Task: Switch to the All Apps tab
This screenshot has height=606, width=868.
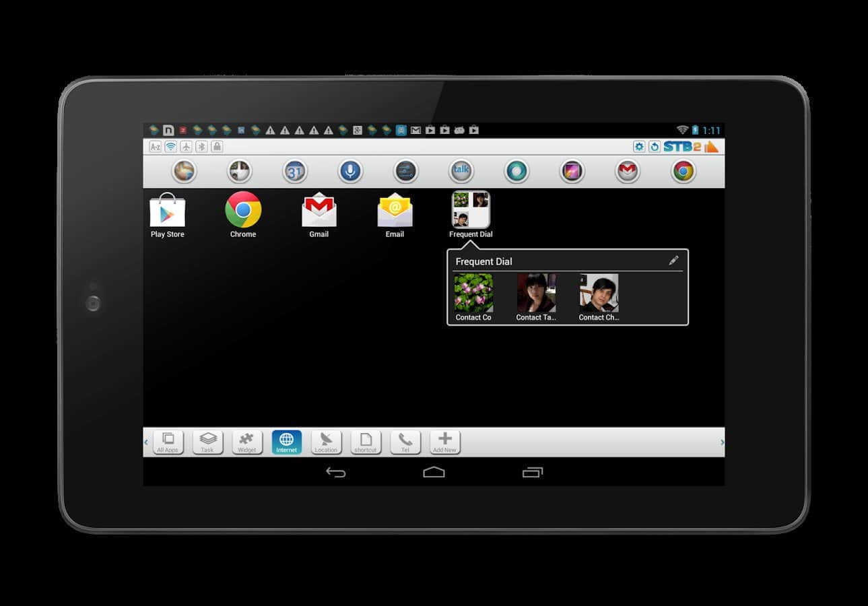Action: click(x=168, y=442)
